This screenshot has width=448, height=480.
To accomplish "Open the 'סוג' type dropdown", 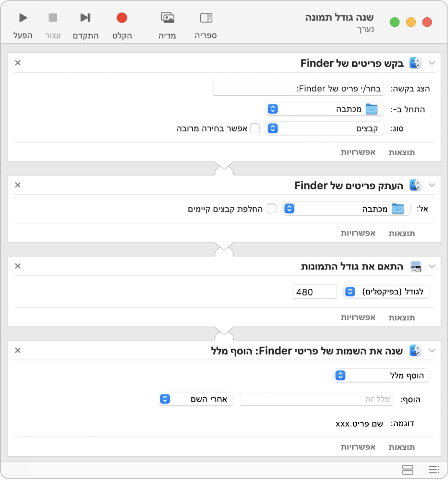I will pyautogui.click(x=325, y=128).
